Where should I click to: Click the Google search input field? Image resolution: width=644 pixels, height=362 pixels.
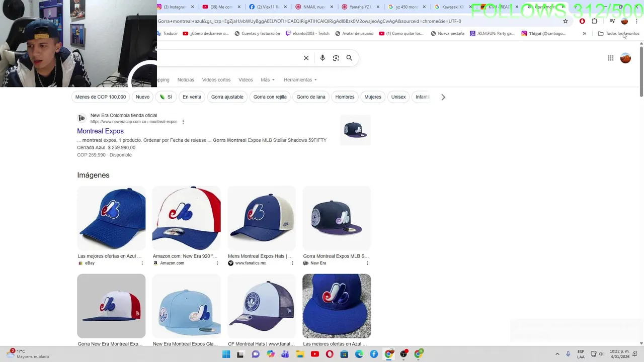[x=229, y=58]
